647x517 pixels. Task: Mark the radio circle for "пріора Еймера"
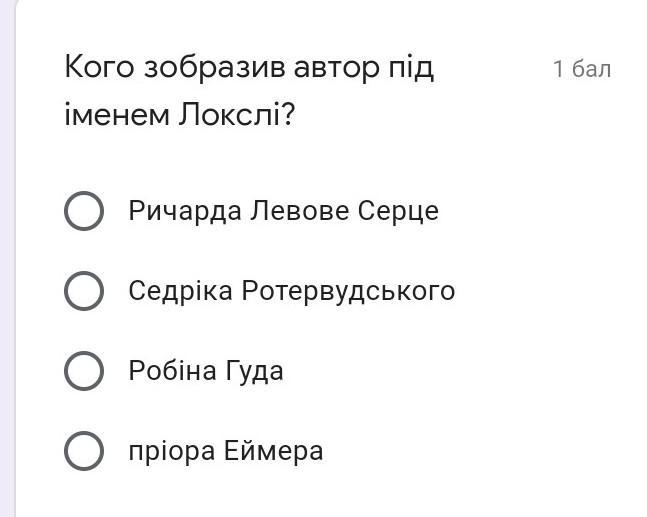pos(84,451)
